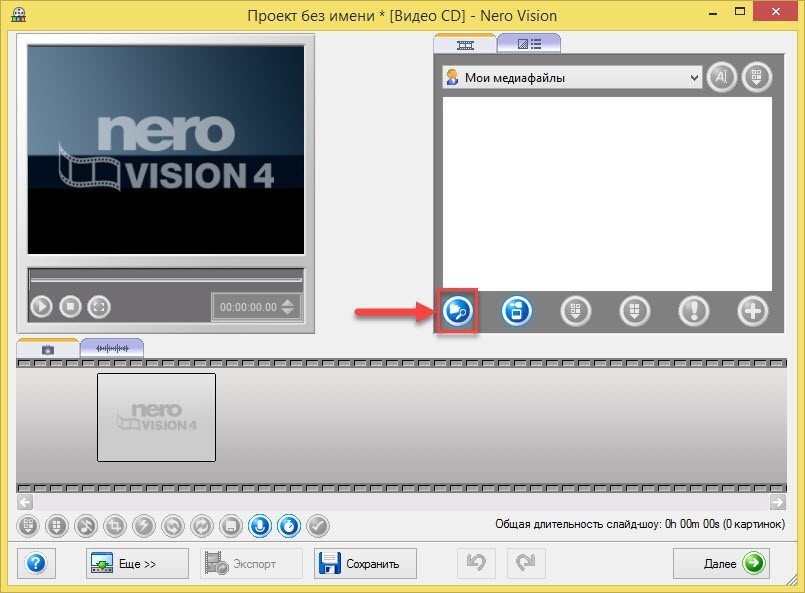Select the Nero Vision 4 placeholder slide
Viewport: 805px width, 593px height.
pyautogui.click(x=157, y=417)
